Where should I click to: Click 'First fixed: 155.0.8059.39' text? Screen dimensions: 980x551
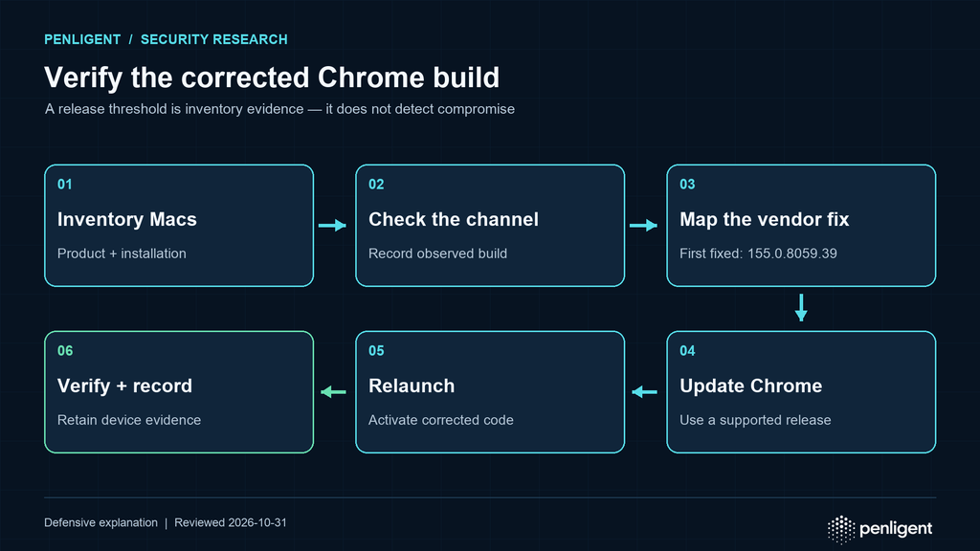point(758,253)
